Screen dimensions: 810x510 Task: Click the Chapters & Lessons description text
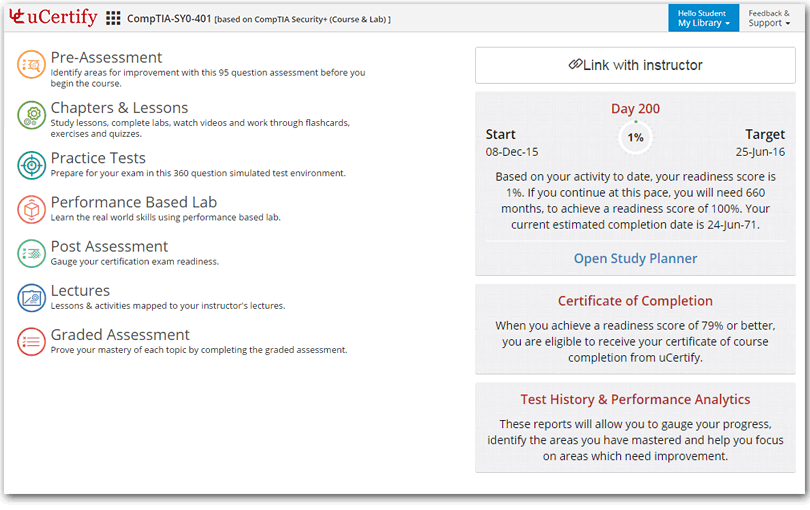tap(200, 128)
